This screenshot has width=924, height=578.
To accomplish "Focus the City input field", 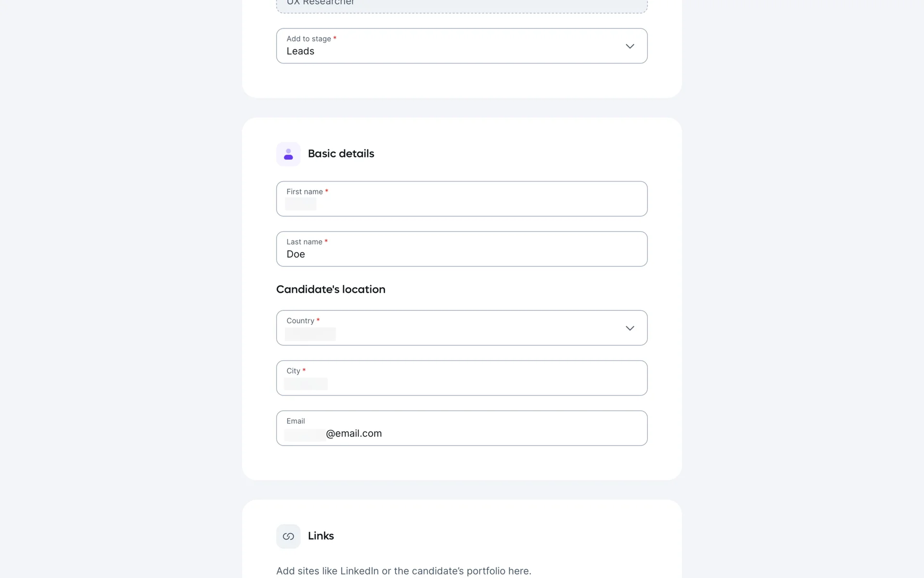I will tap(461, 383).
